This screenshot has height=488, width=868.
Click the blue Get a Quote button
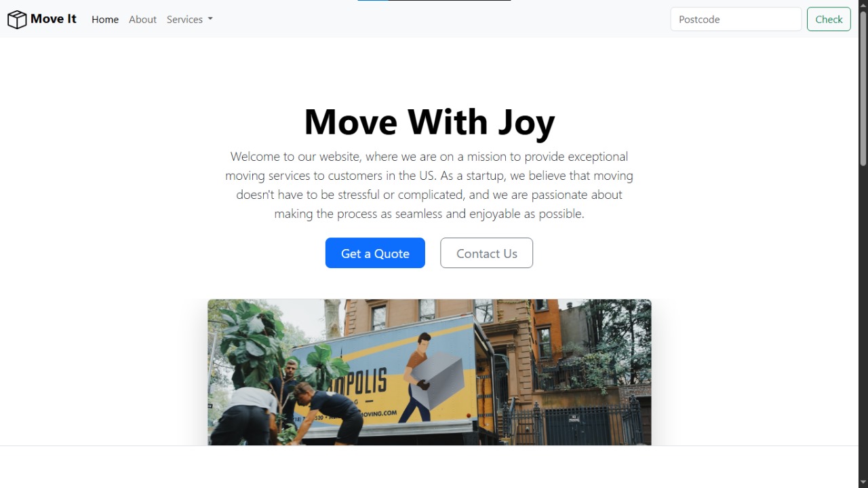(x=375, y=253)
